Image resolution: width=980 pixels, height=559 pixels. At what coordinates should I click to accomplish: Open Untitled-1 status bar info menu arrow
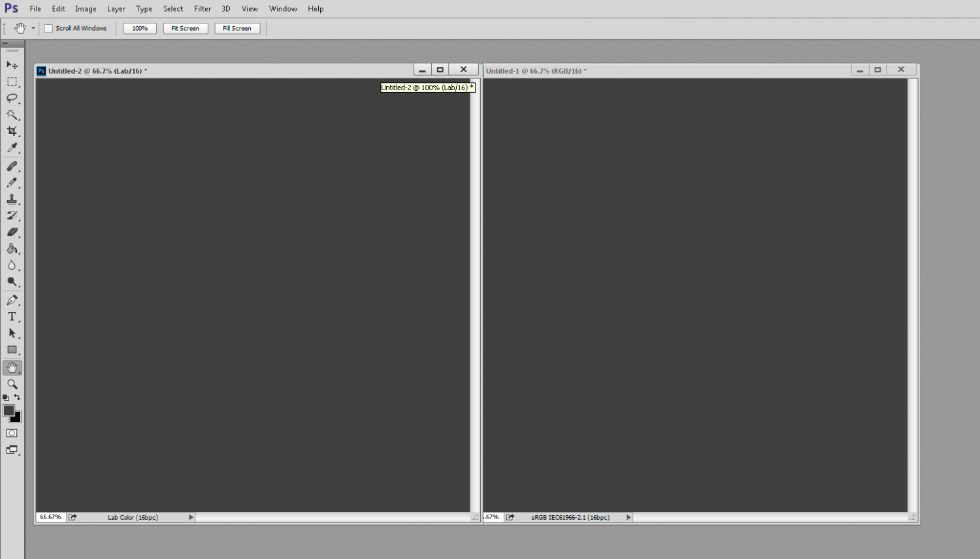629,517
